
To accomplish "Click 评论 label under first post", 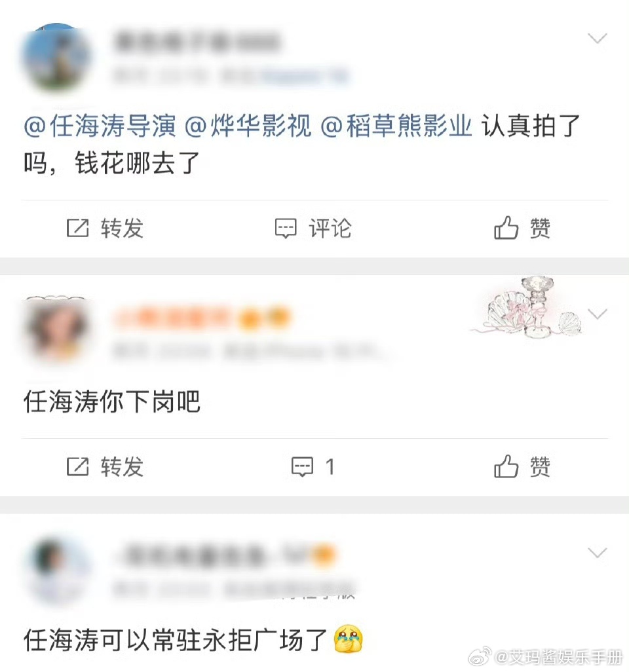I will [330, 228].
